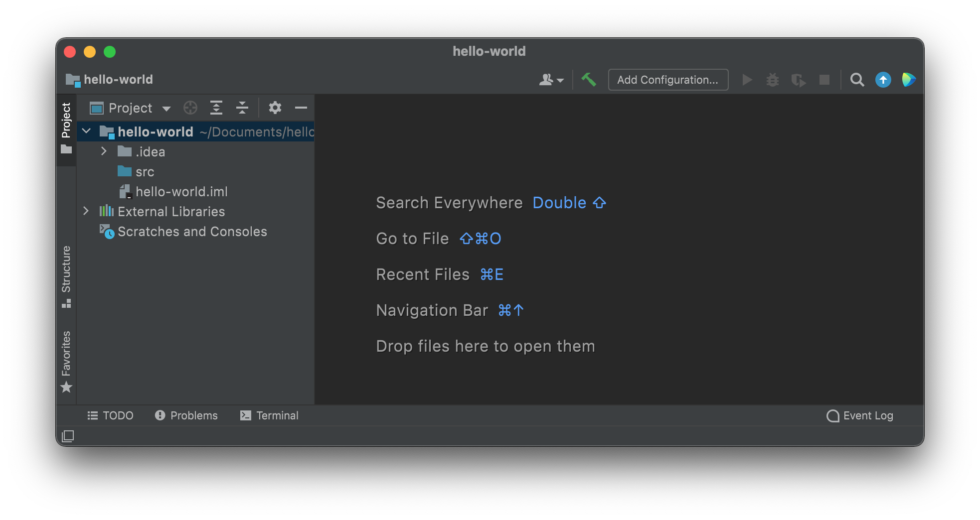Open the TODO tool window
Viewport: 980px width, 520px height.
(x=110, y=415)
